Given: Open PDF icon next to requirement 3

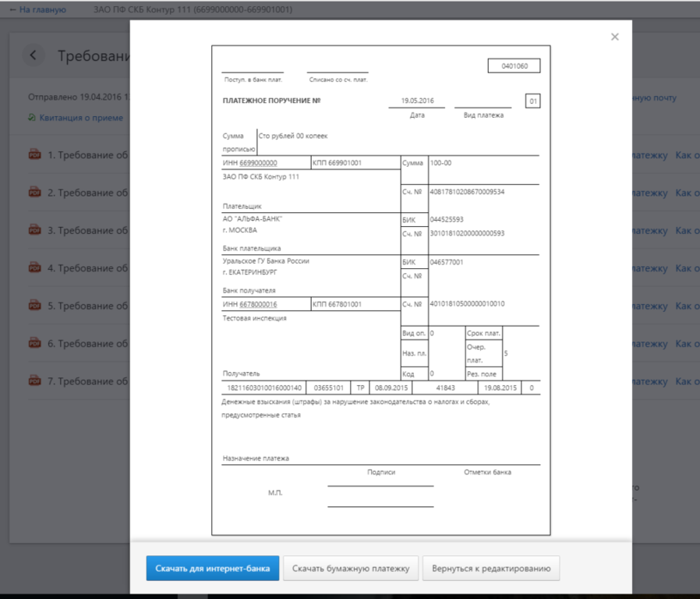Looking at the screenshot, I should tap(34, 230).
